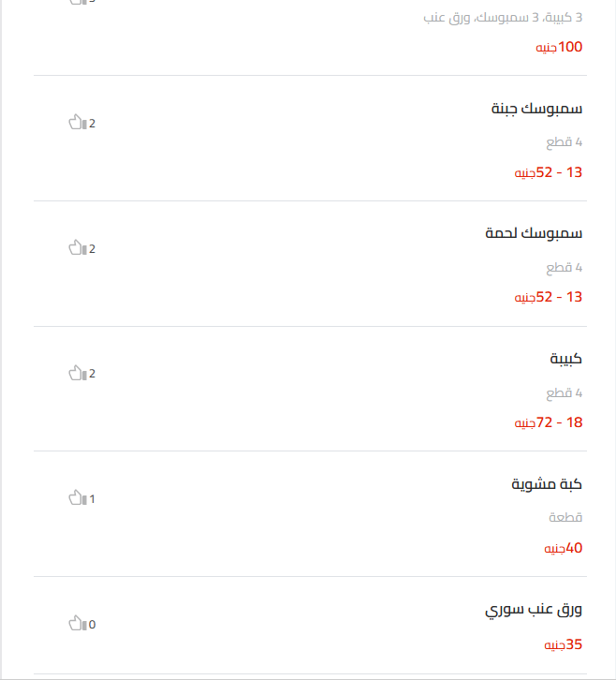Click thumbs-up icon for سمبوسك لحمة
This screenshot has height=680, width=616.
(78, 247)
